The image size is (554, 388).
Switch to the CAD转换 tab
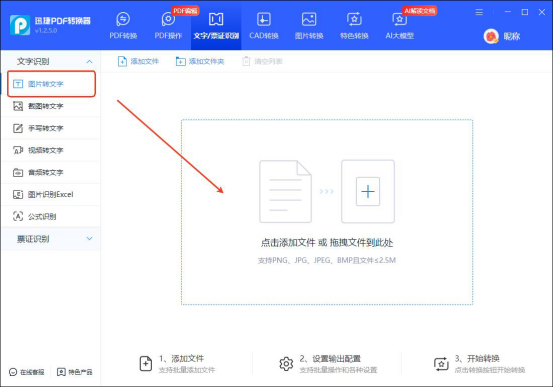point(264,25)
